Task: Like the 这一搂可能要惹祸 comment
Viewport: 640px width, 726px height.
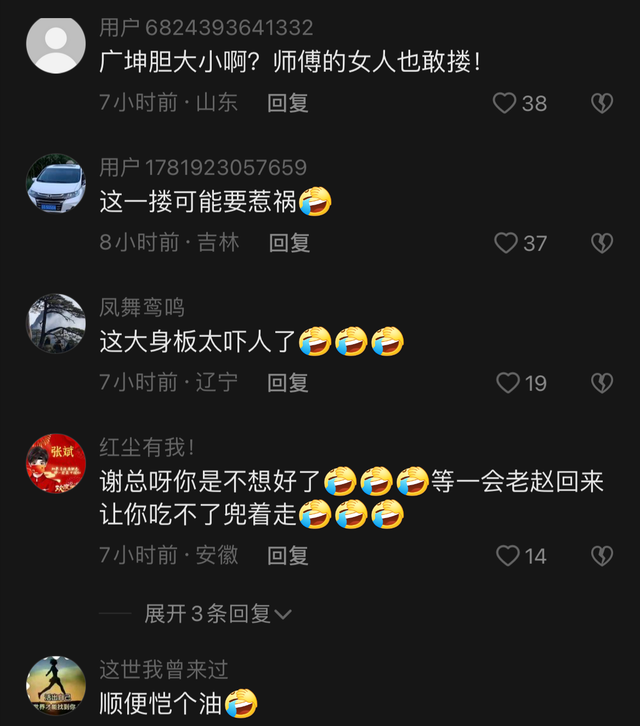Action: point(506,243)
